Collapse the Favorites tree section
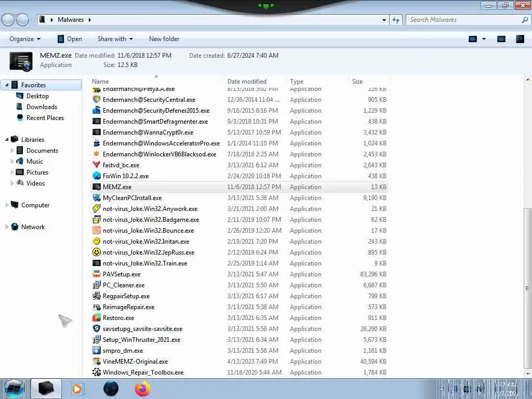Screen dimensions: 532x399 [7, 85]
